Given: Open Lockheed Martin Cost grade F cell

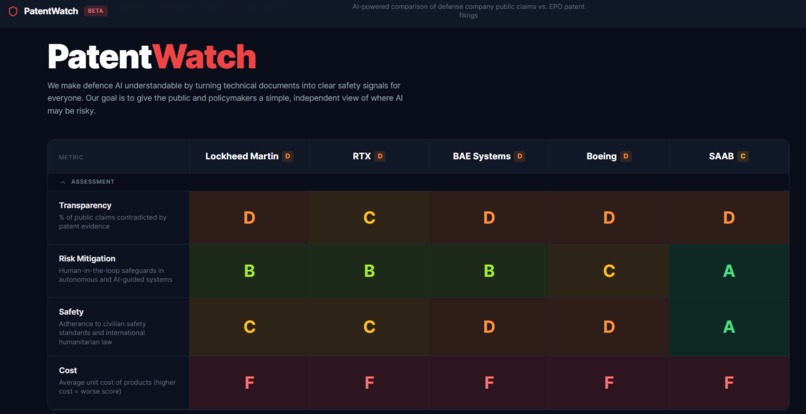Looking at the screenshot, I should pos(249,383).
